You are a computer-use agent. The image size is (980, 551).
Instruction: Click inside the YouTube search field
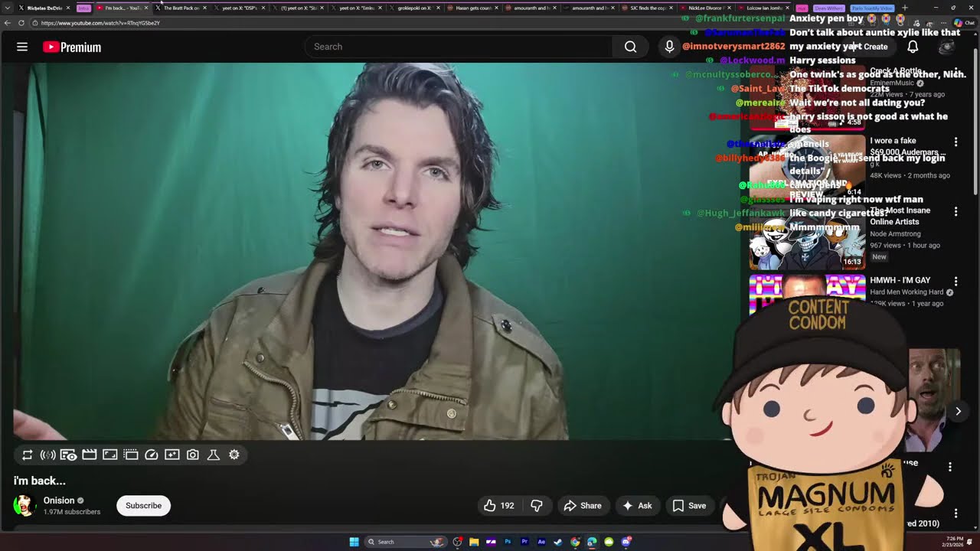(x=458, y=47)
